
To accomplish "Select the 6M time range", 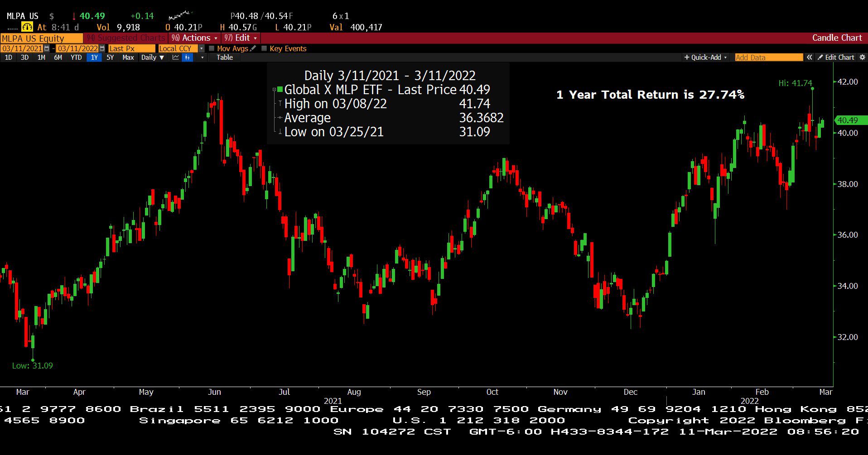I will [x=58, y=57].
